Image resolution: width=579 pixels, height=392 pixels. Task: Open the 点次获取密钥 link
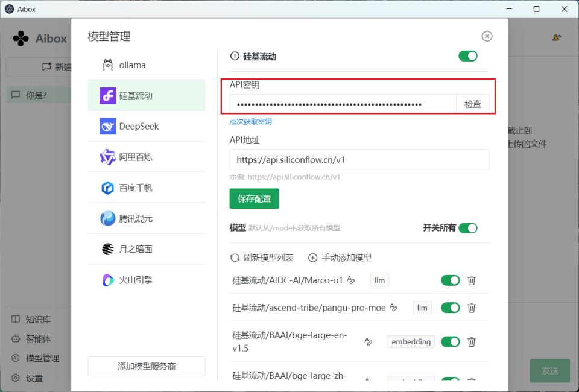[250, 121]
